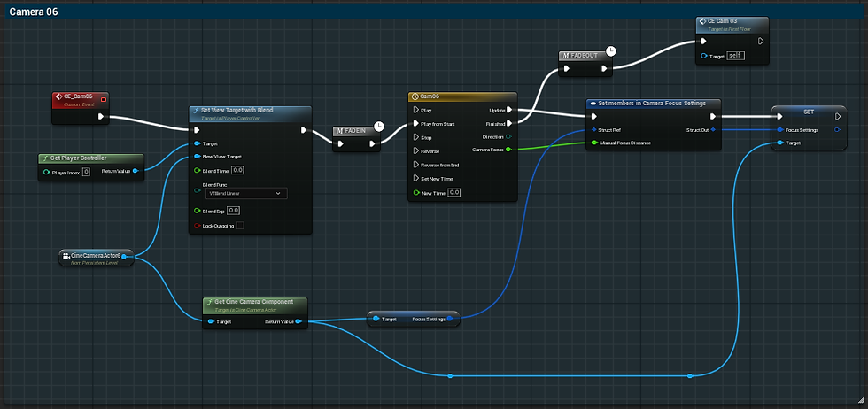Click the CE_Cam06 custom event node title
The height and width of the screenshot is (409, 868).
click(78, 96)
